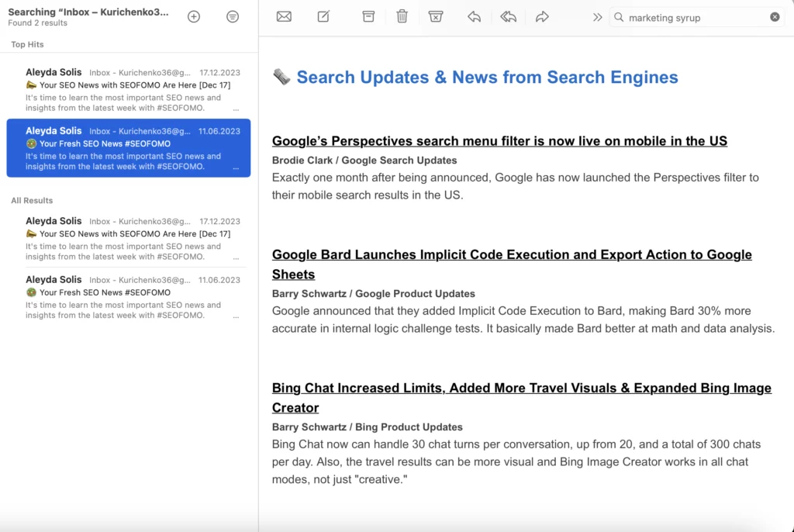
Task: Check for new mail with the envelope icon
Action: point(284,16)
